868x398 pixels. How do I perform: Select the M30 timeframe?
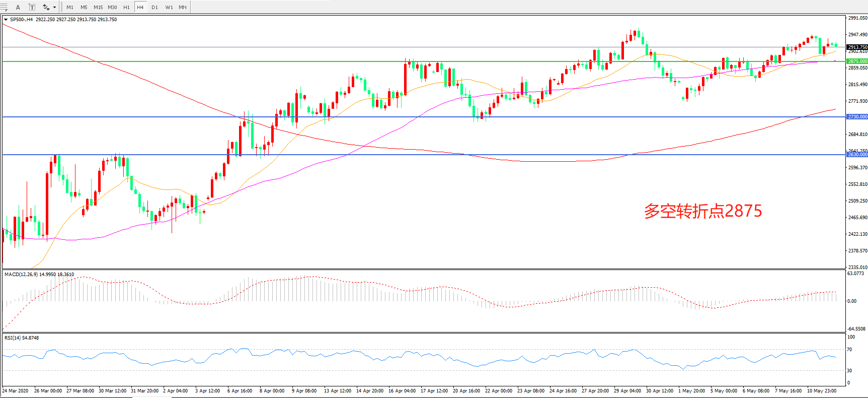coord(112,7)
